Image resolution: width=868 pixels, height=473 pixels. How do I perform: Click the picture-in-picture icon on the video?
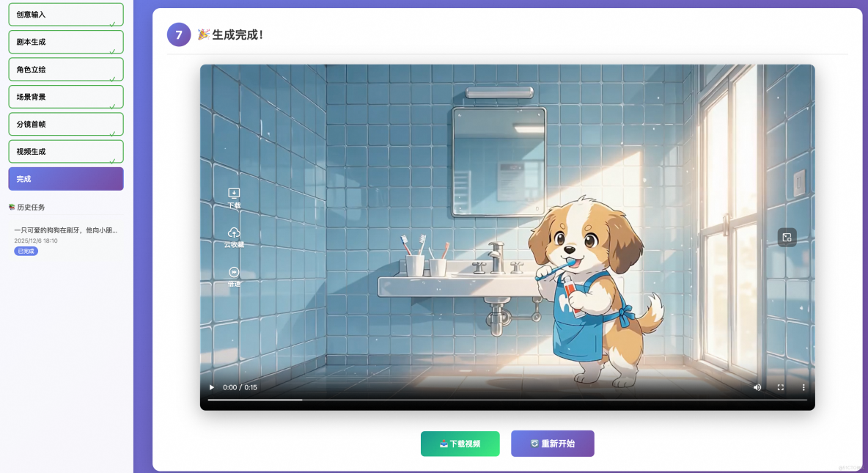point(786,237)
